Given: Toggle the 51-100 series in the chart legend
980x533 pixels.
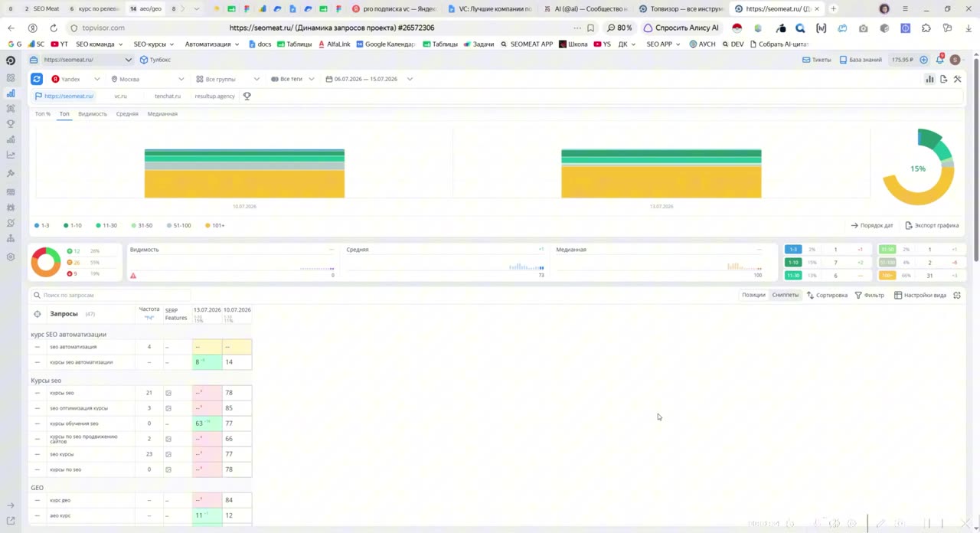Looking at the screenshot, I should coord(178,226).
